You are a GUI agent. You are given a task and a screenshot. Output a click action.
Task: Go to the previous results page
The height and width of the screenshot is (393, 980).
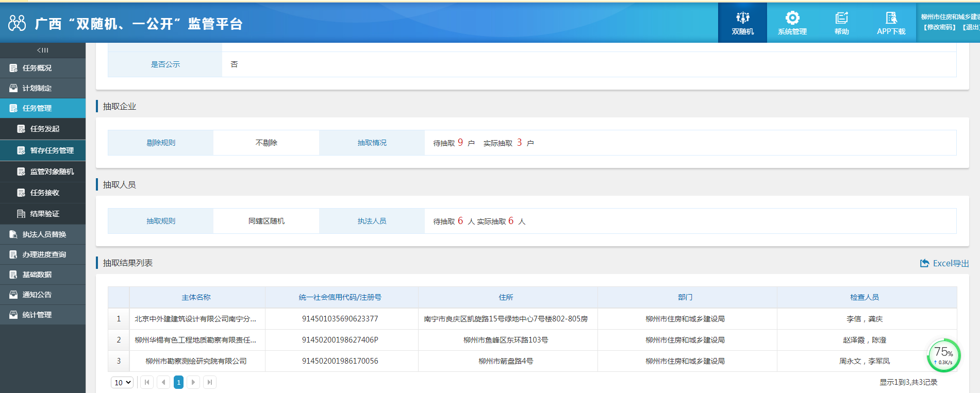(163, 382)
